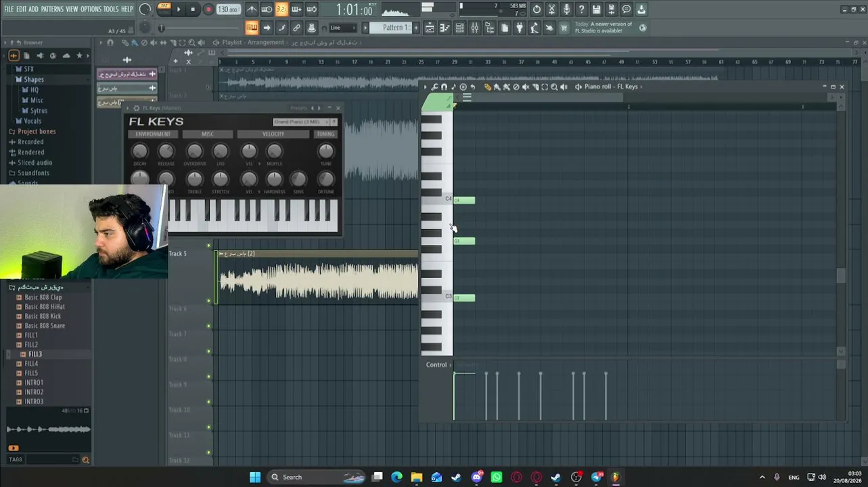This screenshot has width=868, height=487.
Task: Open the help question mark icon
Action: 581,9
